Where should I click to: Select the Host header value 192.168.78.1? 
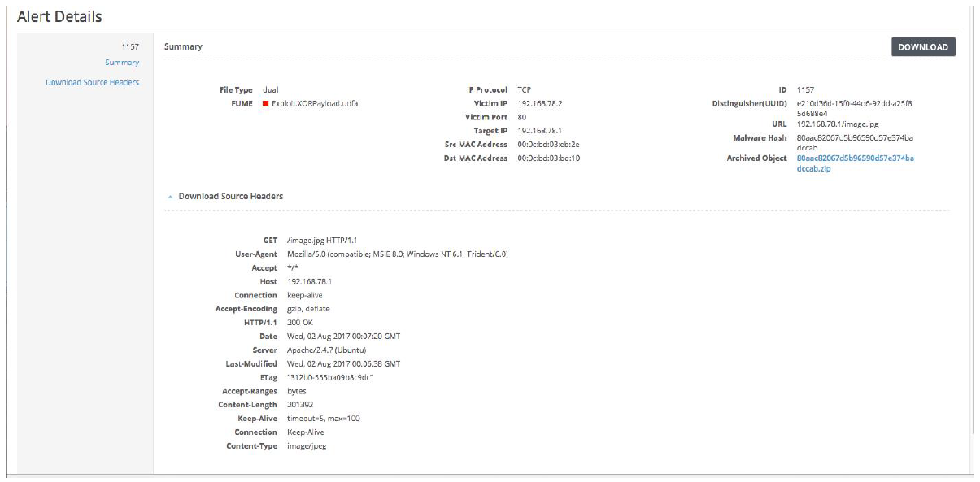pyautogui.click(x=310, y=281)
